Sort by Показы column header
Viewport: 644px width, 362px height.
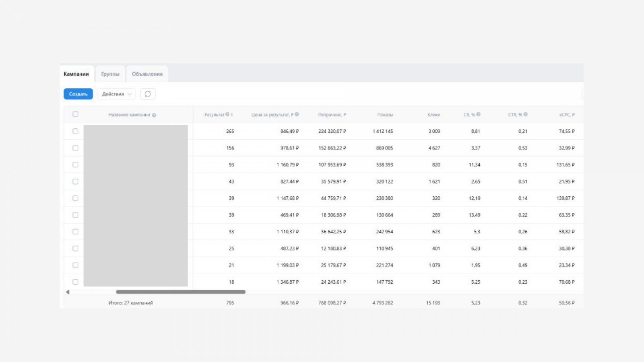click(x=385, y=115)
